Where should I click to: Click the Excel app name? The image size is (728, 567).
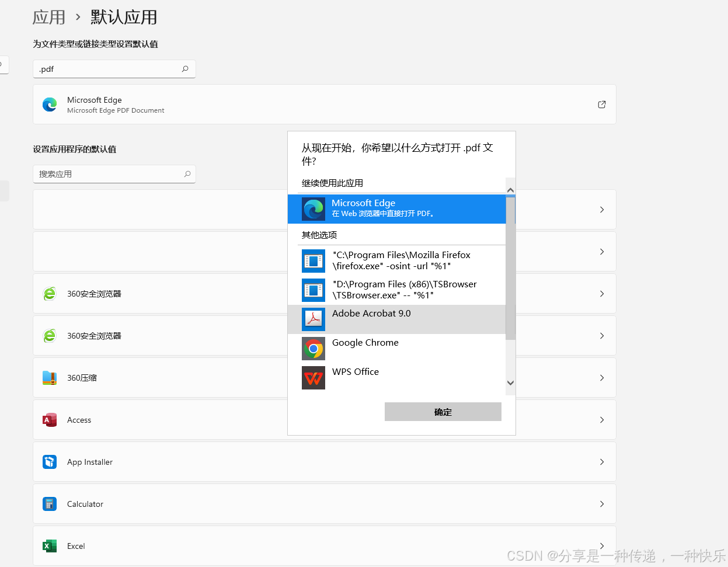click(76, 546)
